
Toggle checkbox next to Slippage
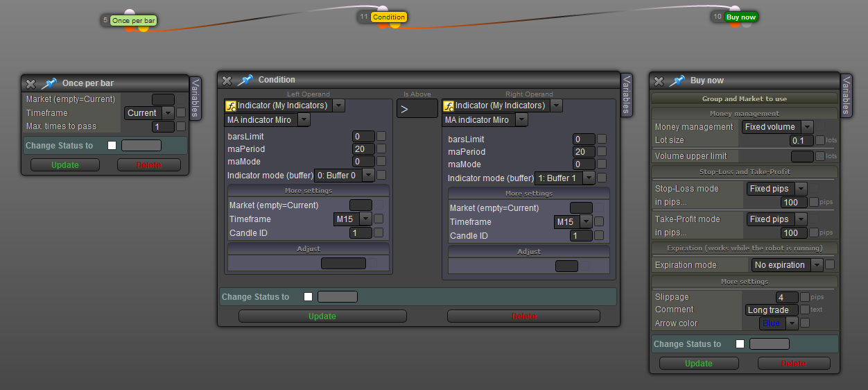click(x=804, y=297)
